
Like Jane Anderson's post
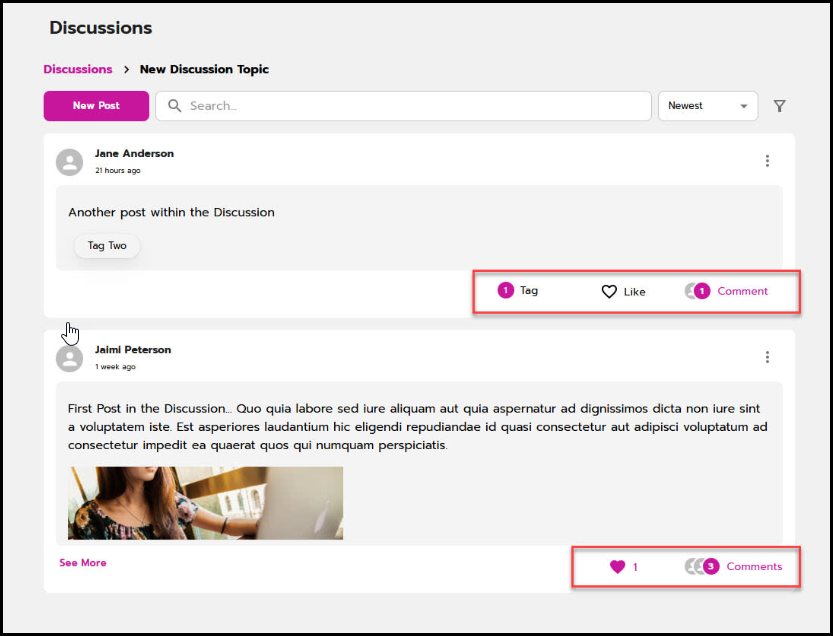coord(609,292)
